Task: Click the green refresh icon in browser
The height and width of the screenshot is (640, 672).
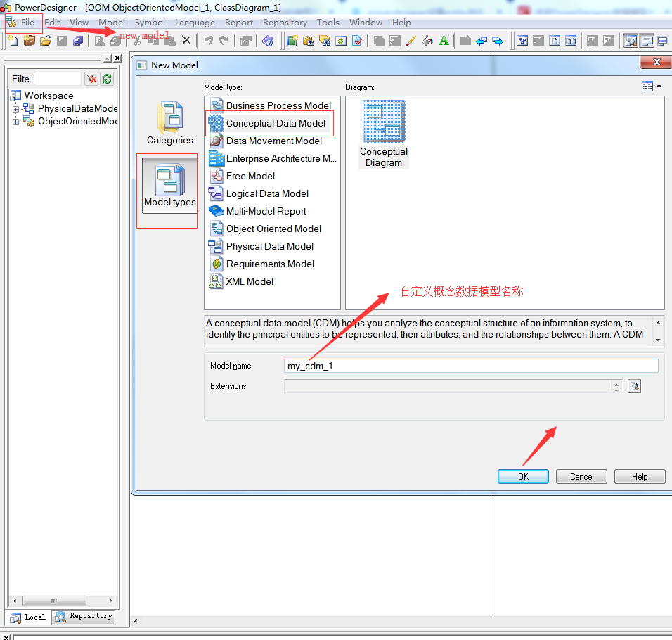Action: click(107, 79)
